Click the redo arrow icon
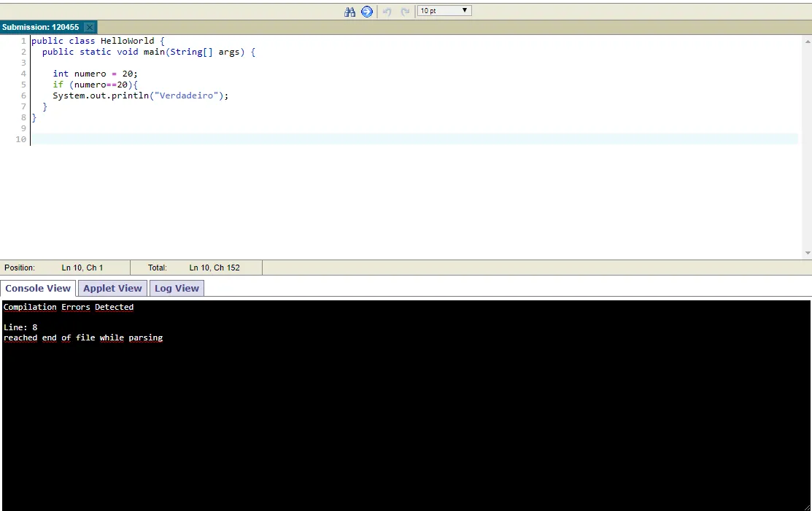Screen dimensions: 812x511 [x=405, y=12]
